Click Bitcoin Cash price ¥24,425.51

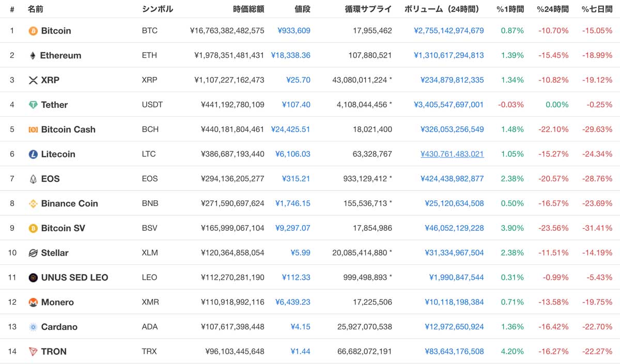click(x=291, y=130)
